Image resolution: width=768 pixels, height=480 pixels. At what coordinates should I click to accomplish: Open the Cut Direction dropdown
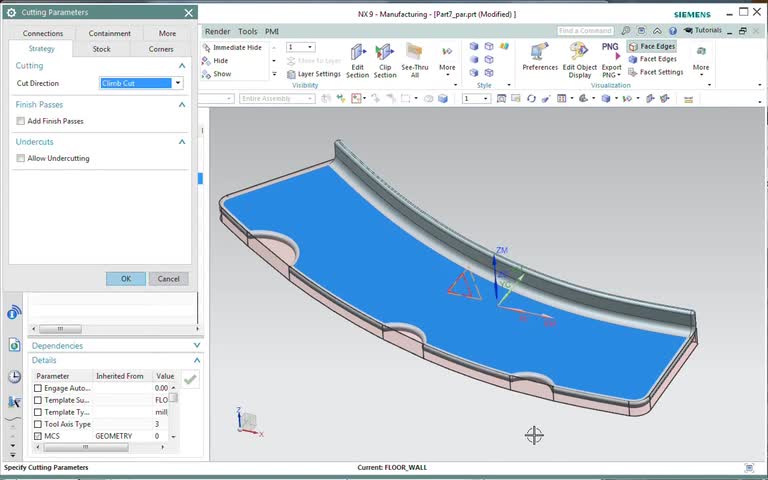pyautogui.click(x=178, y=83)
